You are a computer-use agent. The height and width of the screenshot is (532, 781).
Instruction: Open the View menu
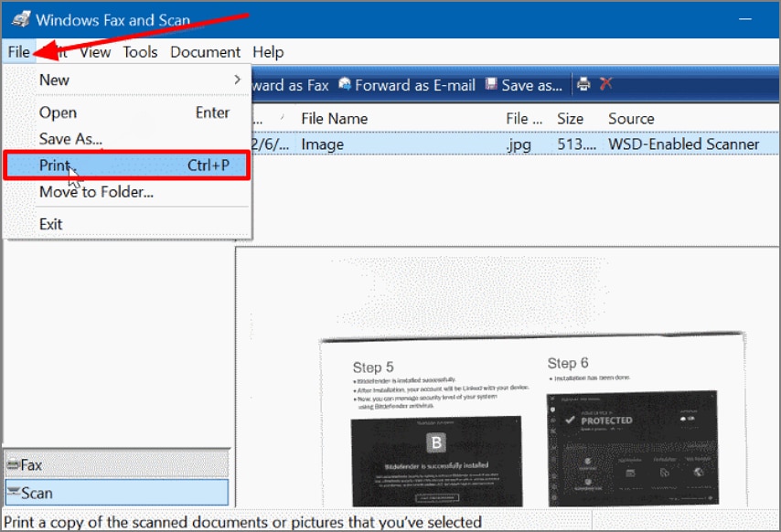95,52
